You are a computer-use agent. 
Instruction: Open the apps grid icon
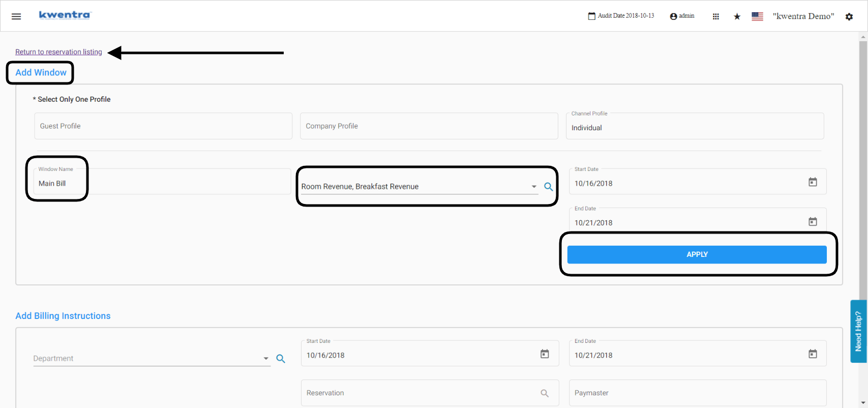pyautogui.click(x=715, y=16)
